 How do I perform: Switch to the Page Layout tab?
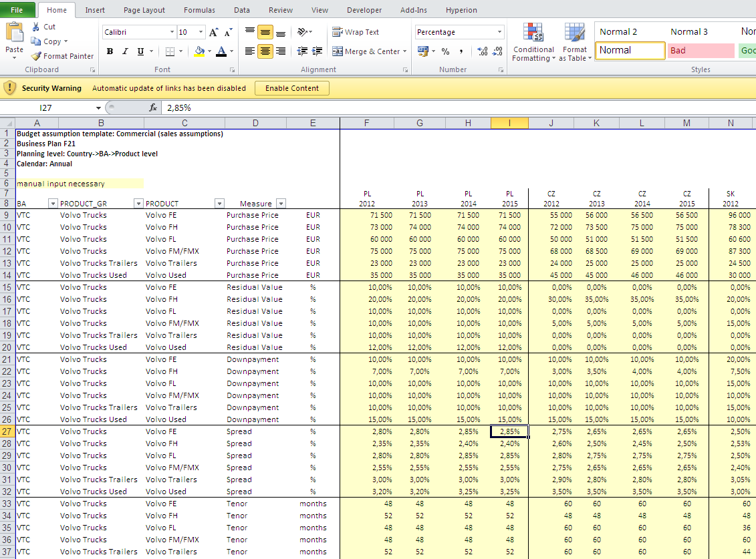tap(144, 10)
